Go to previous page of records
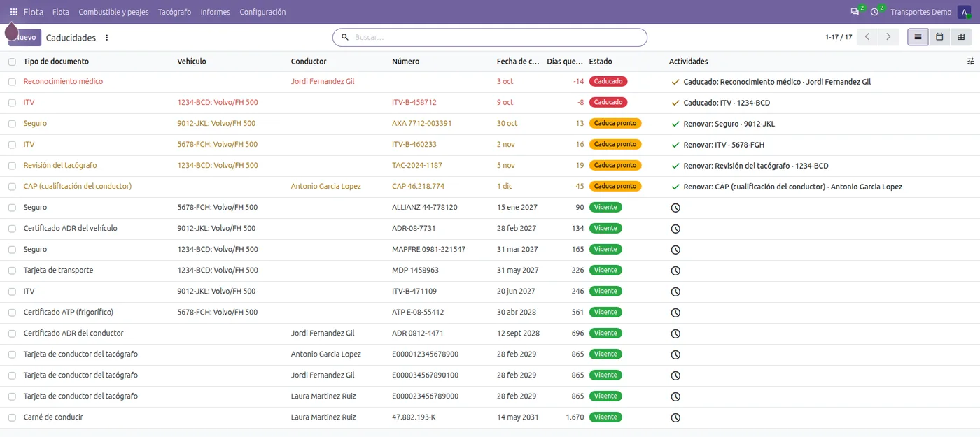 tap(867, 37)
